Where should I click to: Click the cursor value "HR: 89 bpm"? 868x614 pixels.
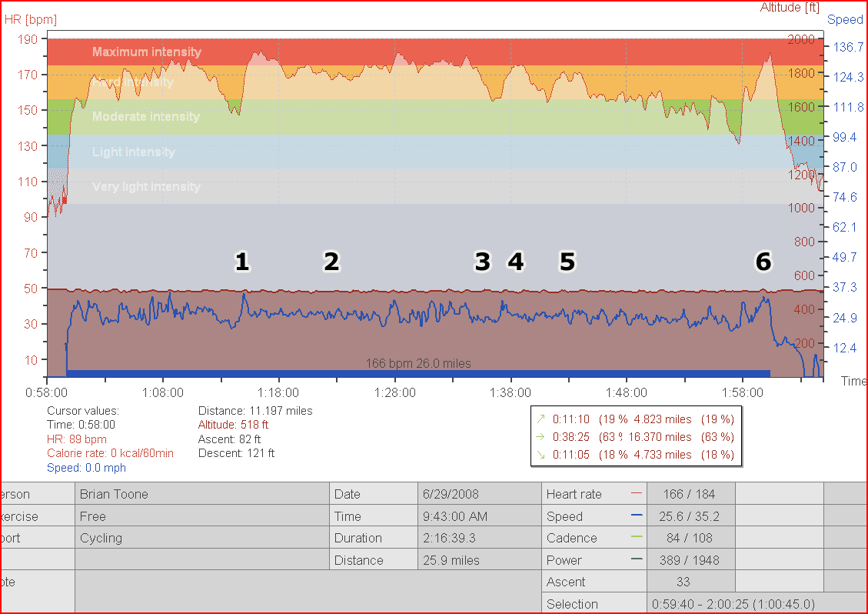click(x=77, y=439)
